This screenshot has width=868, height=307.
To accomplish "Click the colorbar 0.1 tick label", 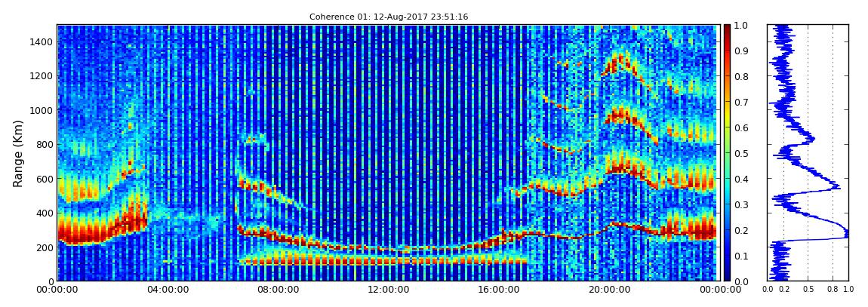I will (741, 256).
